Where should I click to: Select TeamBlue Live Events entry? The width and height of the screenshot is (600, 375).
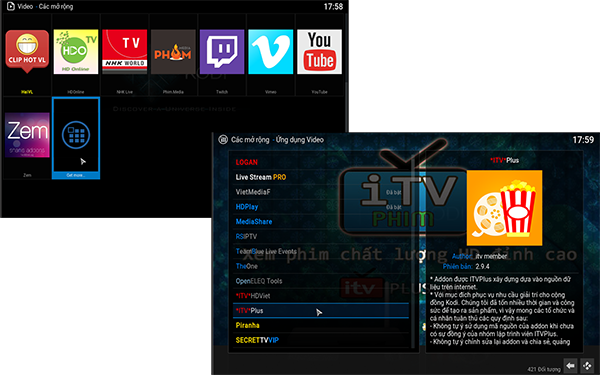[x=321, y=251]
